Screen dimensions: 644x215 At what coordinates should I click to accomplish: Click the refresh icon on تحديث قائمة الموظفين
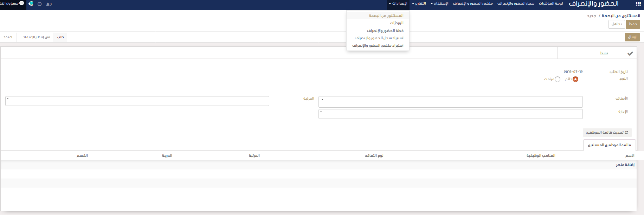tap(626, 133)
